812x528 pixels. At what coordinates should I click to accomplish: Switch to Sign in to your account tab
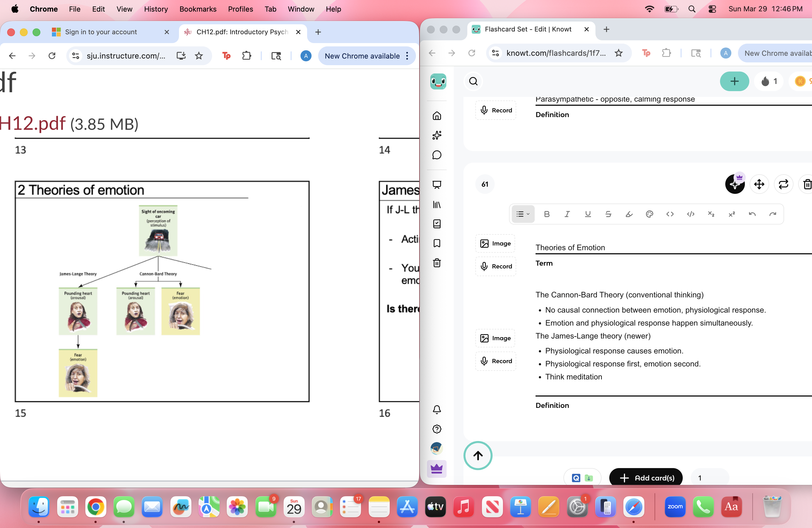[x=101, y=32]
